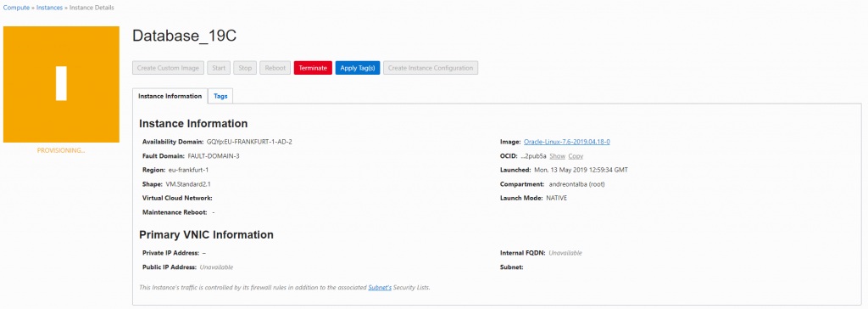Copy the instance OCID
The width and height of the screenshot is (868, 309).
click(576, 156)
